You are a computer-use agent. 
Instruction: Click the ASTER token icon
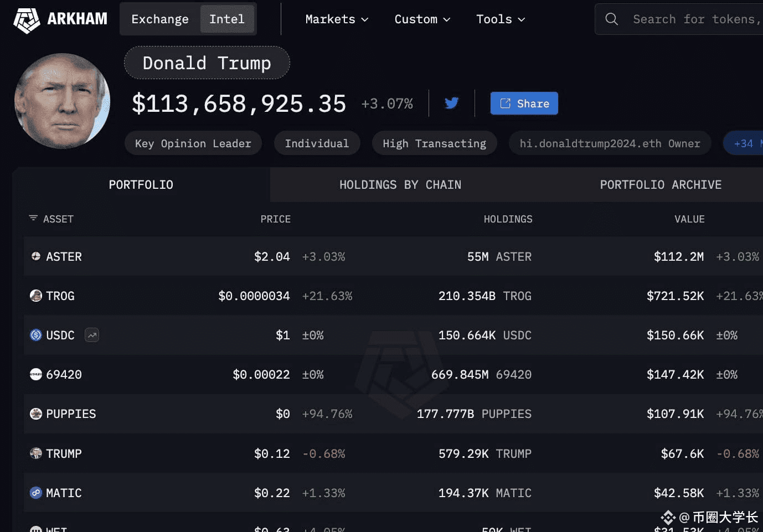point(36,256)
